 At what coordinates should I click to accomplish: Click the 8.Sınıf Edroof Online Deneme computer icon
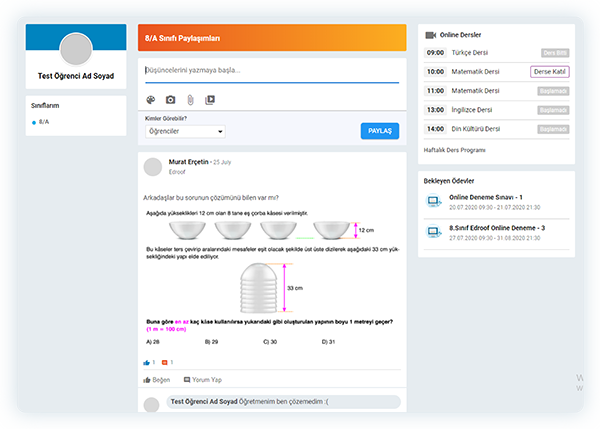point(434,229)
